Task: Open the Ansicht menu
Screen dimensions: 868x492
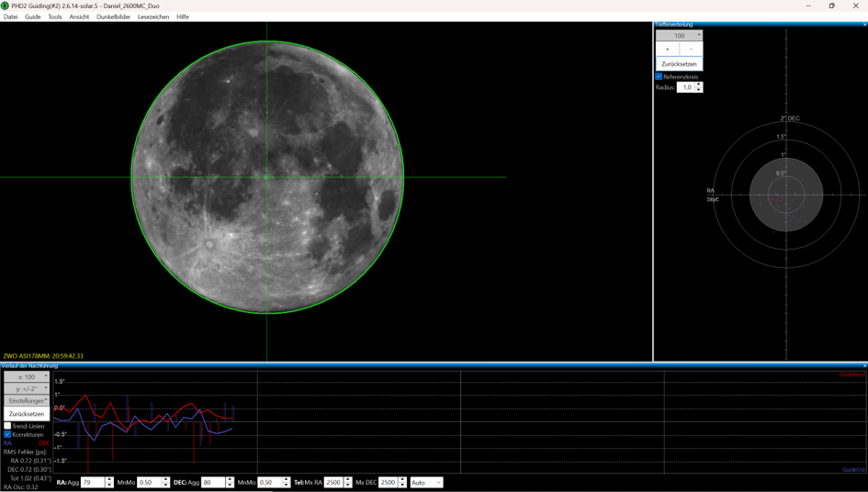Action: click(x=79, y=17)
